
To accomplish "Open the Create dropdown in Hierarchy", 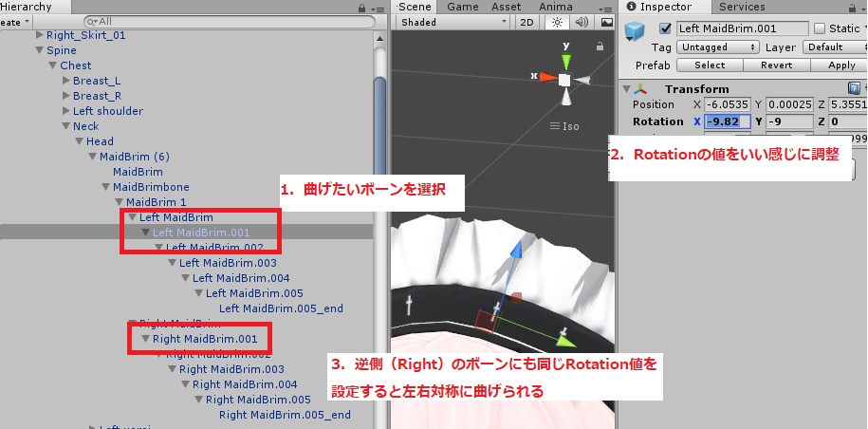I will click(x=15, y=22).
